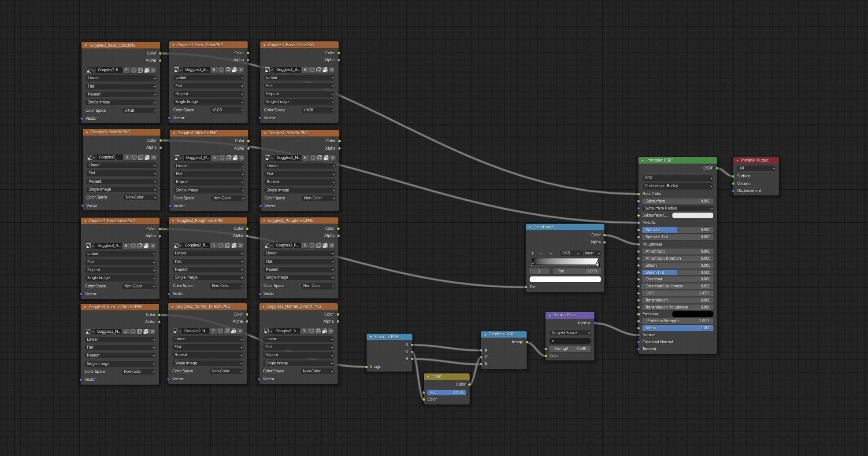The height and width of the screenshot is (456, 868).
Task: Create new image in Goggles1_Base_Color node
Action: [x=319, y=70]
